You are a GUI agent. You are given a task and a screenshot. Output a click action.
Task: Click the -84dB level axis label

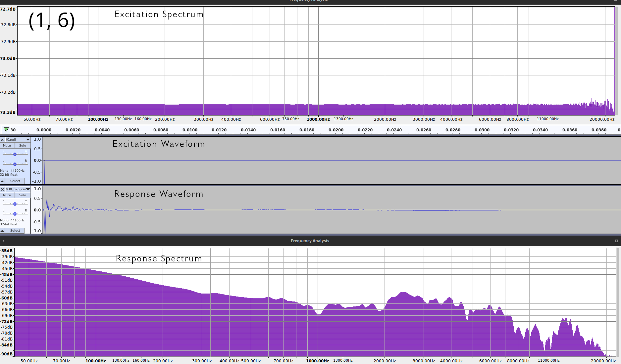[7, 345]
